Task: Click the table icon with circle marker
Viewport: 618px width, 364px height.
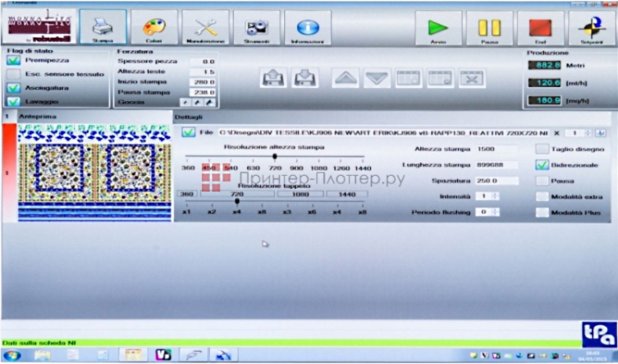Action: click(x=441, y=78)
